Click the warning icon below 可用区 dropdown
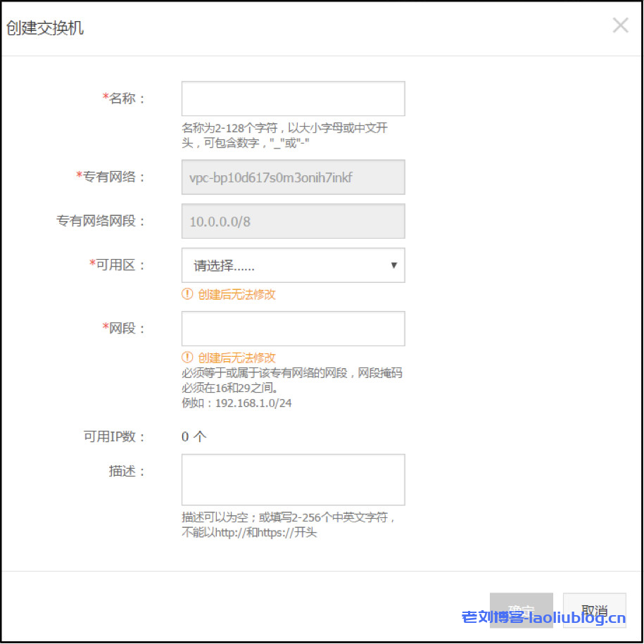This screenshot has height=644, width=644. tap(187, 294)
